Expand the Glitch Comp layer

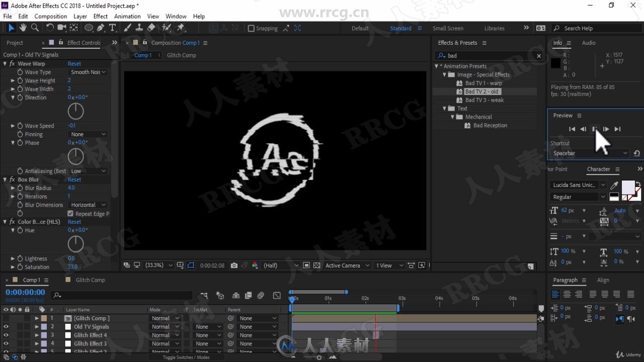tap(37, 318)
